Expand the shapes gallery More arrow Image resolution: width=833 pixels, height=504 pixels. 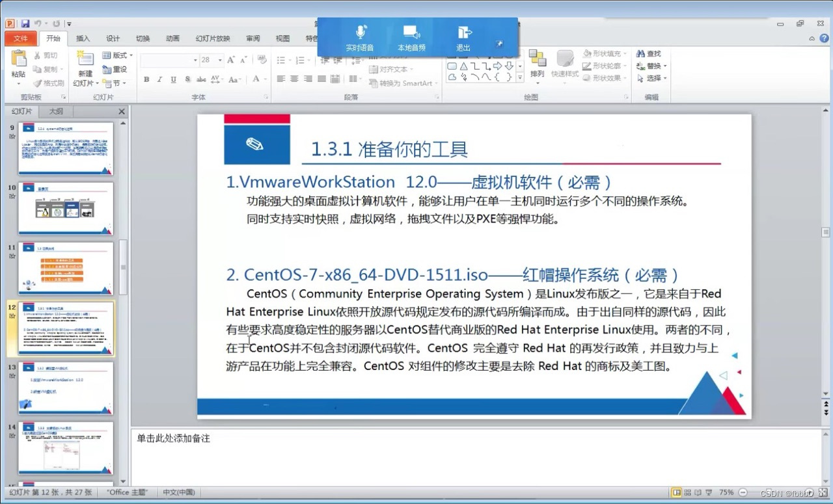coord(519,77)
